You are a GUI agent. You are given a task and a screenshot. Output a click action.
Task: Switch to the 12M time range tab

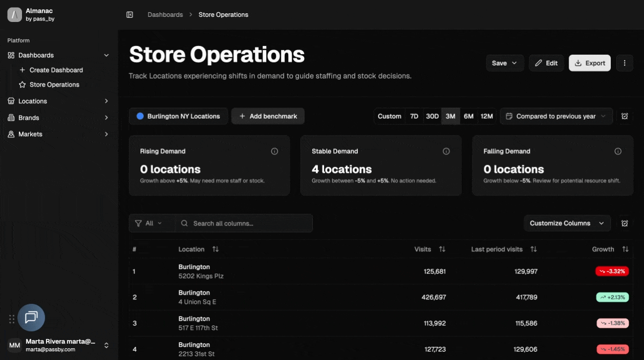tap(486, 116)
